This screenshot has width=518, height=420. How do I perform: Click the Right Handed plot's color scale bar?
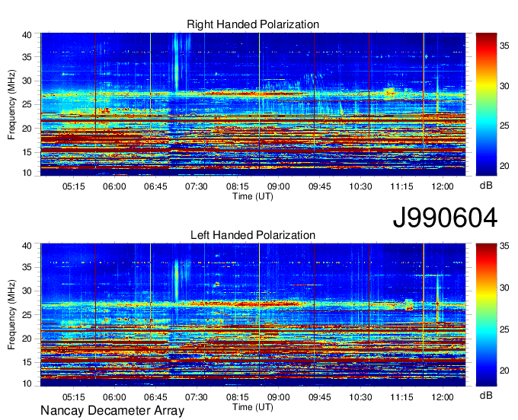tap(486, 104)
